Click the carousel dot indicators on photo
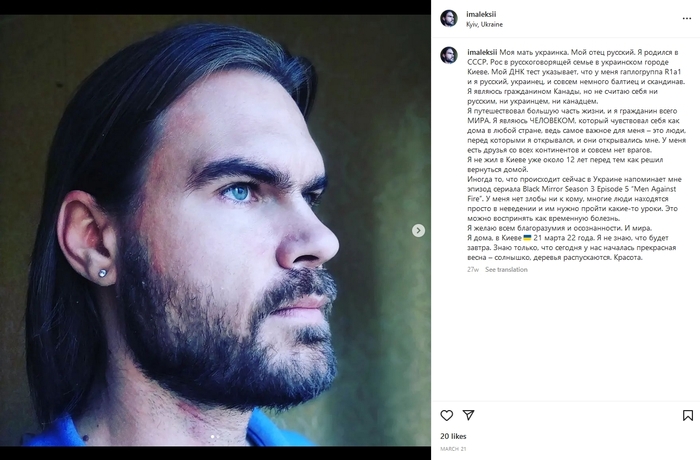The width and height of the screenshot is (700, 460). click(215, 436)
